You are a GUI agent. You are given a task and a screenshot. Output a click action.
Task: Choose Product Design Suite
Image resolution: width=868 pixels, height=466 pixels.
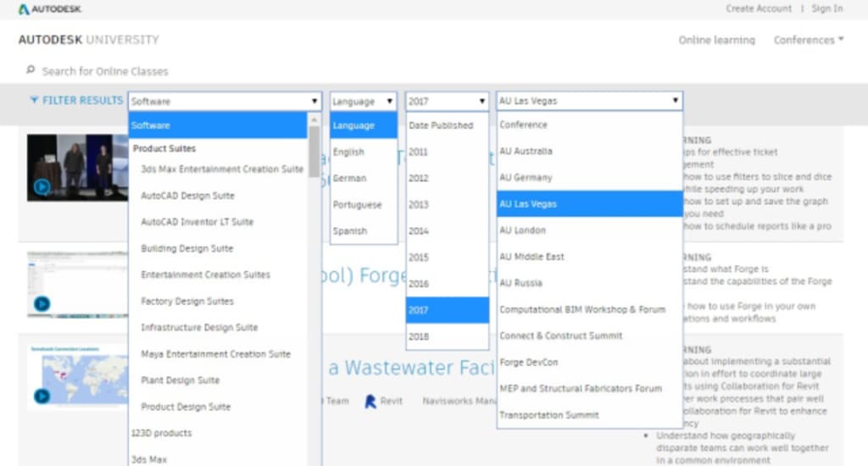(x=186, y=407)
